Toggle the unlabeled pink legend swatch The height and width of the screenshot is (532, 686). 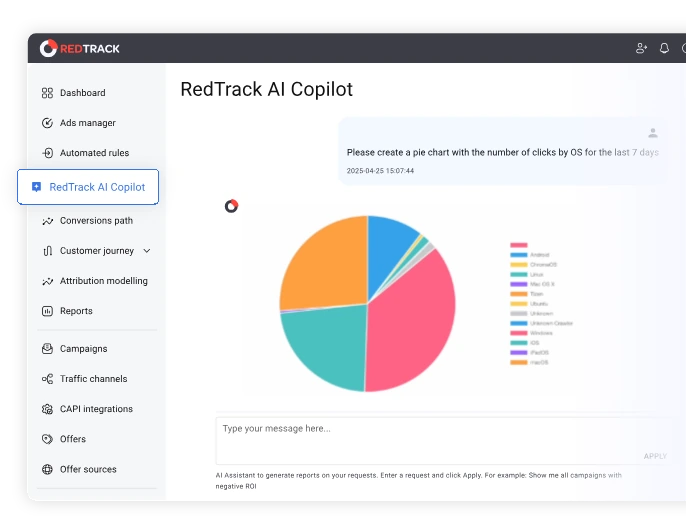click(519, 245)
